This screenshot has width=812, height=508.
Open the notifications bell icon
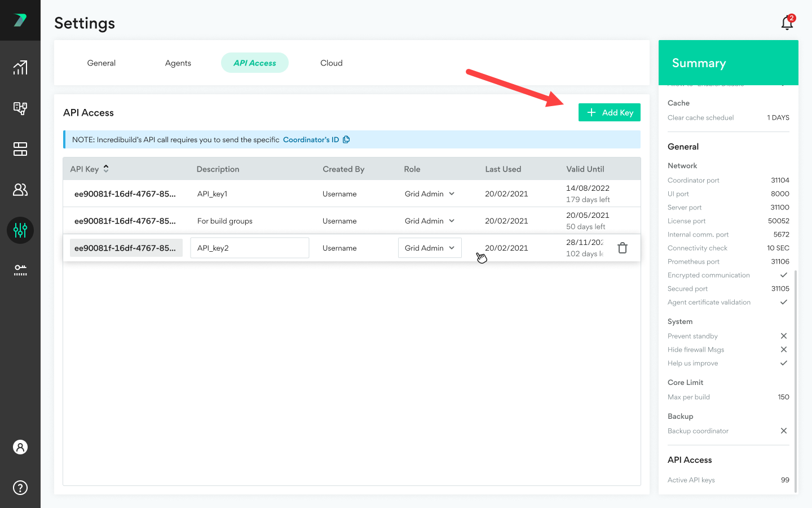[x=787, y=23]
